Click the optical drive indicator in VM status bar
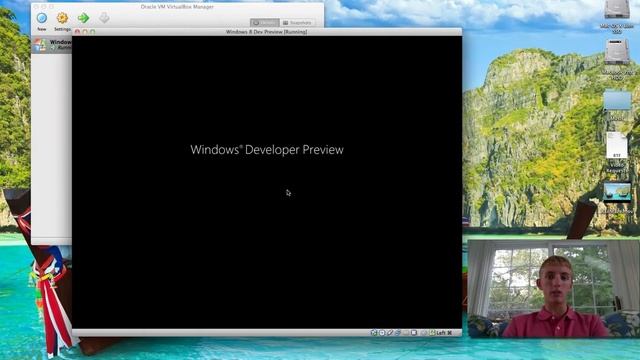This screenshot has width=640, height=360. point(382,333)
